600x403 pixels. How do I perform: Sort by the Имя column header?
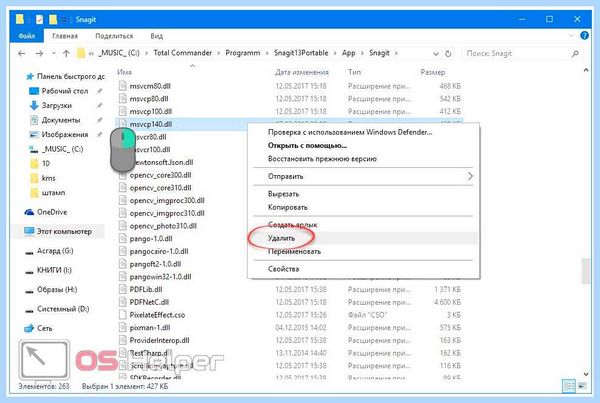(125, 72)
